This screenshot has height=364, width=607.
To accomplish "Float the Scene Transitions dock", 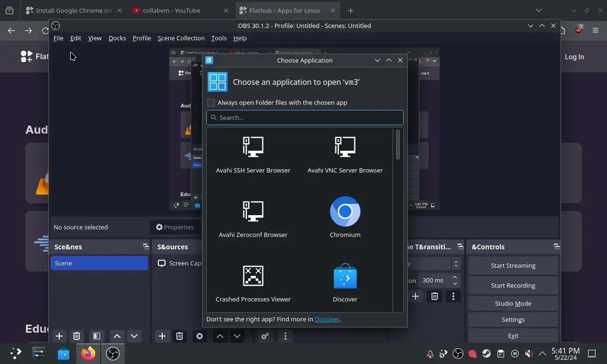I will click(460, 246).
